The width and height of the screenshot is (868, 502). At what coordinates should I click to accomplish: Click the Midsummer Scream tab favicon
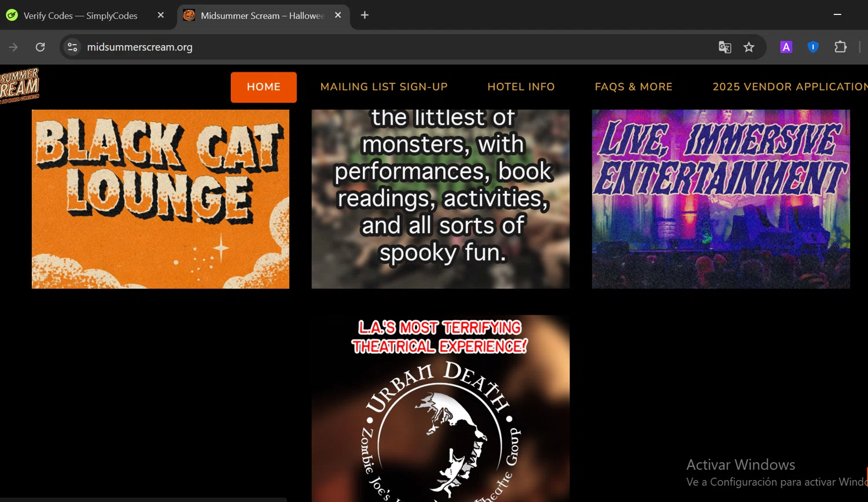pos(189,16)
